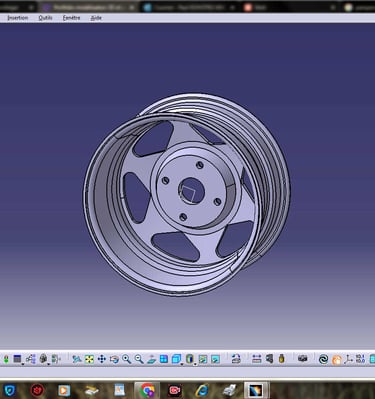The width and height of the screenshot is (375, 399).
Task: Click the dark blue panel toolbar icon
Action: click(x=17, y=359)
